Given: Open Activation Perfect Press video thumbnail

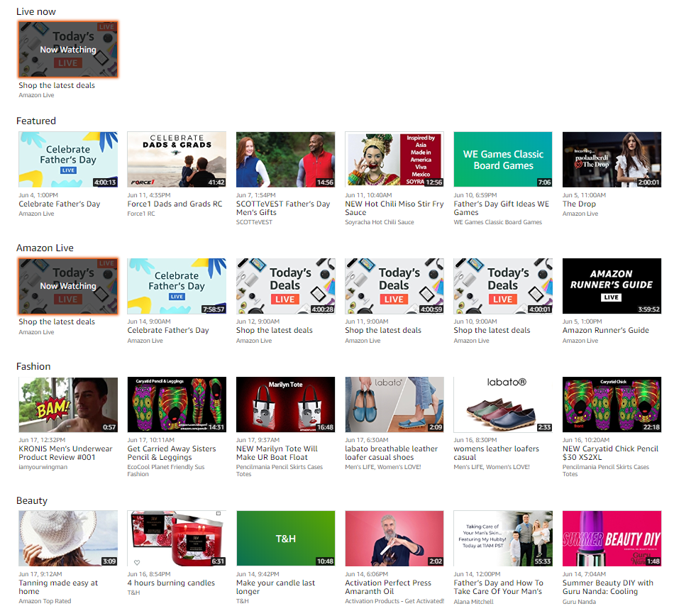Looking at the screenshot, I should click(x=394, y=538).
